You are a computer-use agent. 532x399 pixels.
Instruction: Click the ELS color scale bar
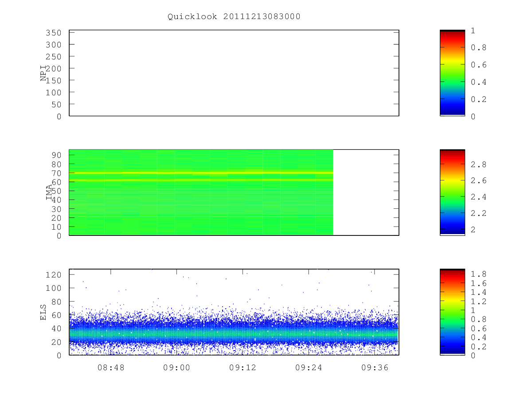(452, 312)
